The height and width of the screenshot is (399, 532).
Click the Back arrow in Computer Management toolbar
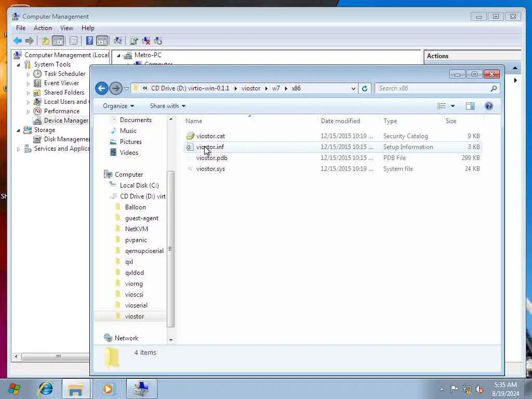coord(17,41)
